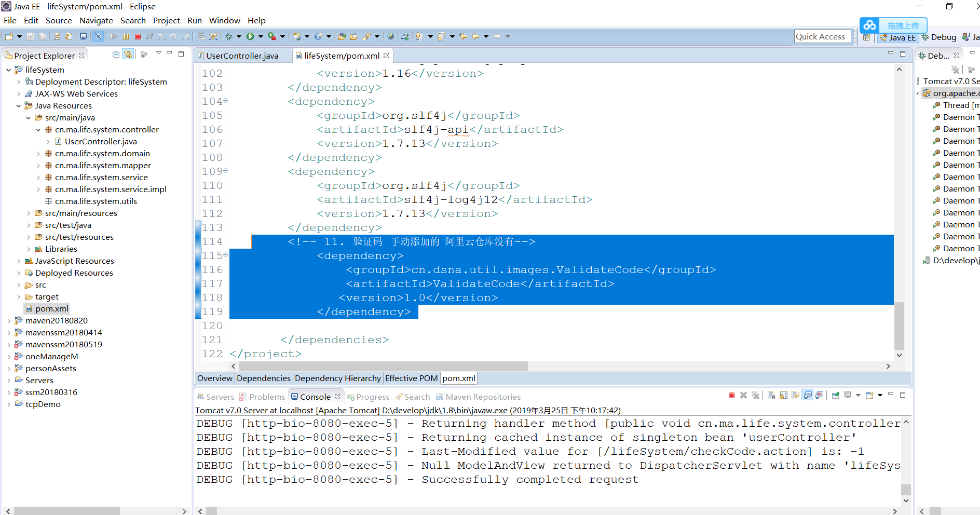Open the Effective POM tab
The height and width of the screenshot is (515, 980).
click(x=411, y=378)
